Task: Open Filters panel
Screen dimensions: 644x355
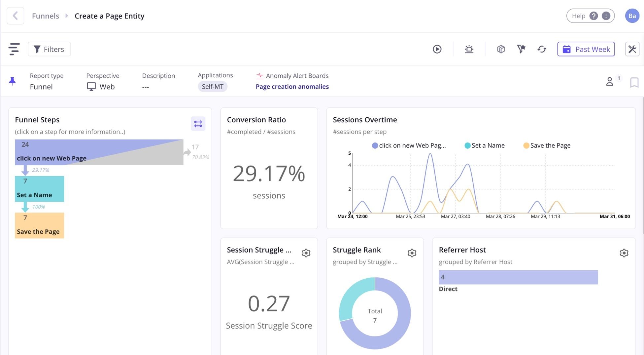Action: (49, 49)
